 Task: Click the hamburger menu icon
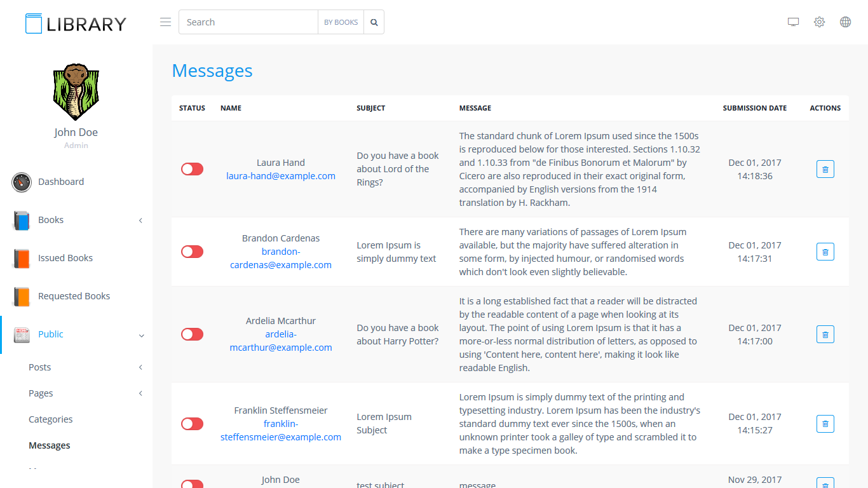coord(165,22)
